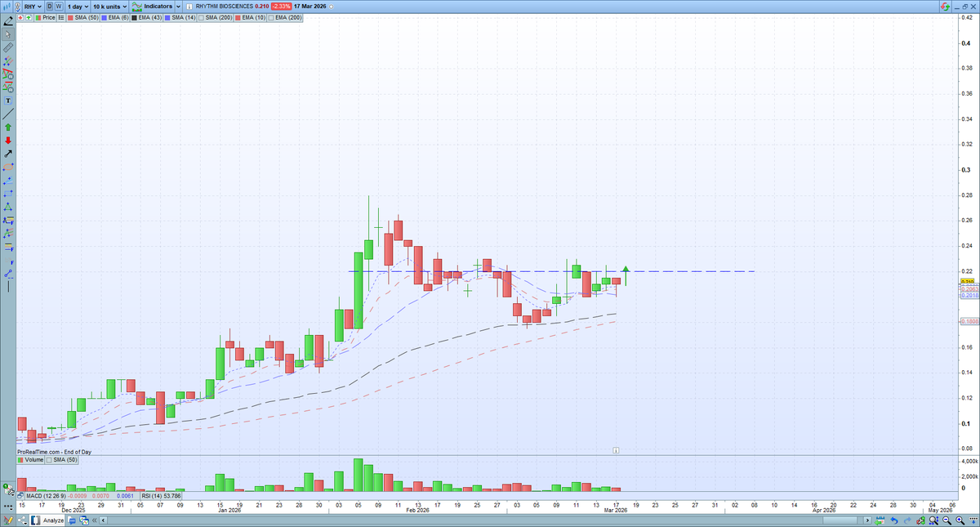The height and width of the screenshot is (527, 980).
Task: Open dropdown of the icon beside RHY
Action: pos(17,7)
